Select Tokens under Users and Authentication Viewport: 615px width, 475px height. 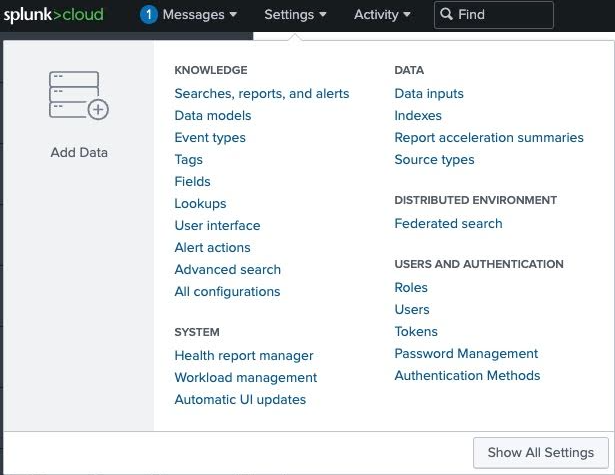pyautogui.click(x=416, y=331)
